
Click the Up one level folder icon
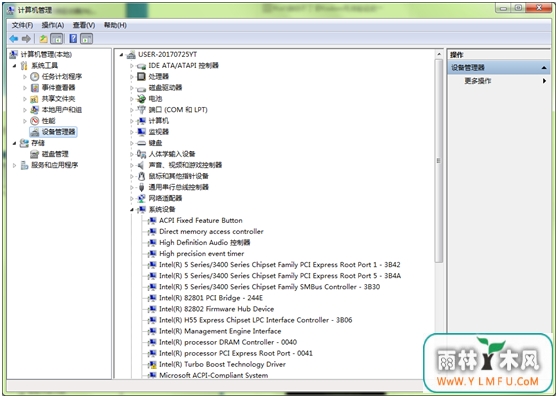coord(43,38)
